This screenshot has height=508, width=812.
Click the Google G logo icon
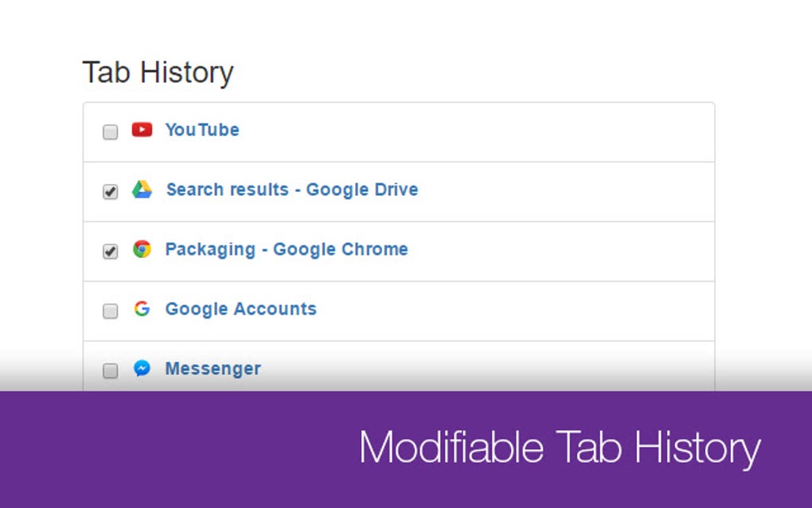pos(142,309)
